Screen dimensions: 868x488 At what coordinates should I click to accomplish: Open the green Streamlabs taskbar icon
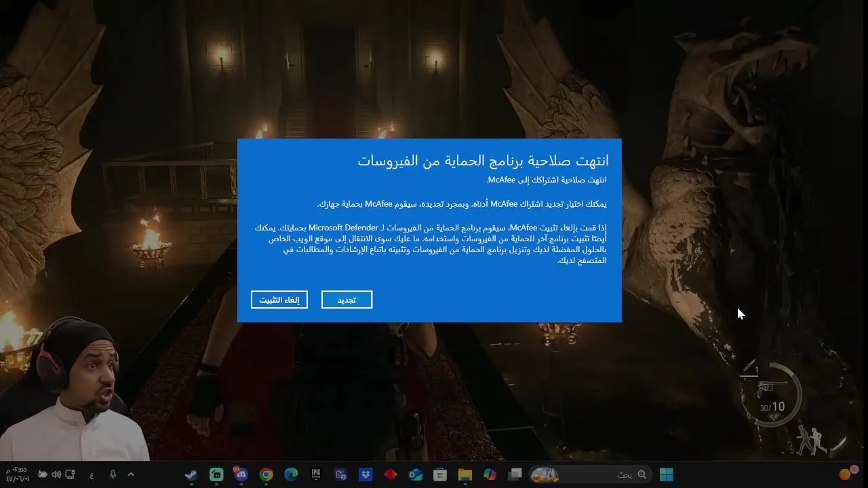[x=216, y=474]
